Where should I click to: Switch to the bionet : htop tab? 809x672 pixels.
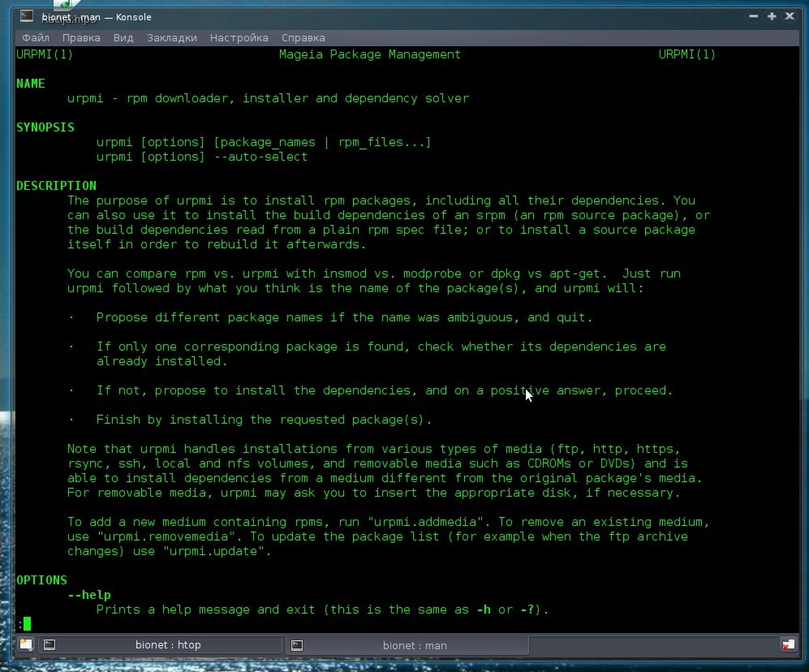(168, 645)
